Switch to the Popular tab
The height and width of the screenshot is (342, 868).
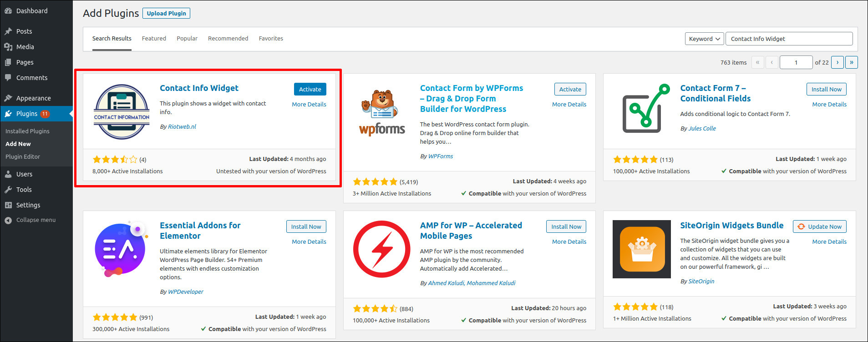pyautogui.click(x=187, y=39)
